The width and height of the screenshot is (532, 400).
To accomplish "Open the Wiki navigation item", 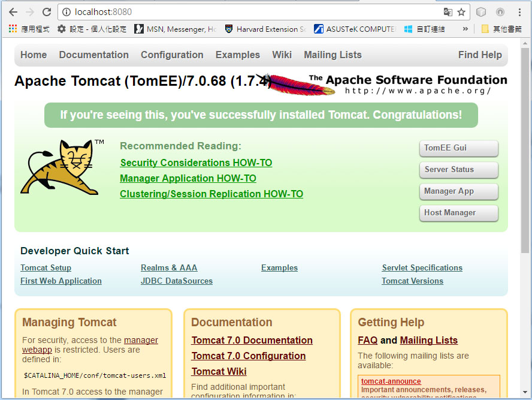I will pos(282,55).
